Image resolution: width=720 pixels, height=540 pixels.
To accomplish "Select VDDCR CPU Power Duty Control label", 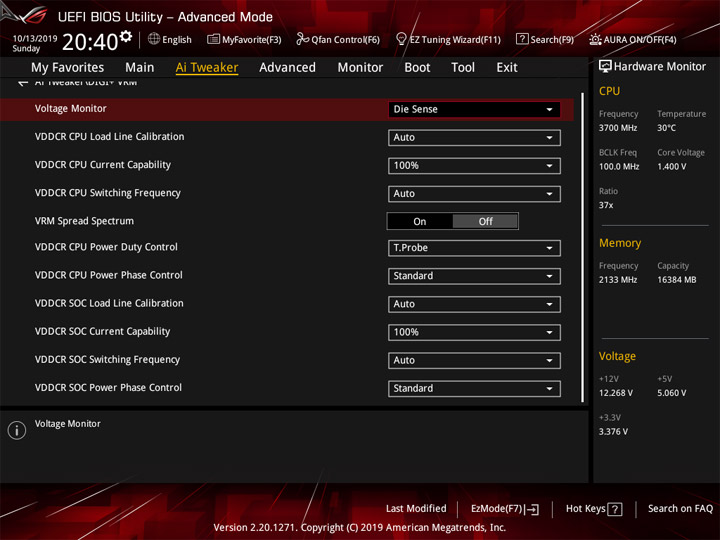I will 106,247.
